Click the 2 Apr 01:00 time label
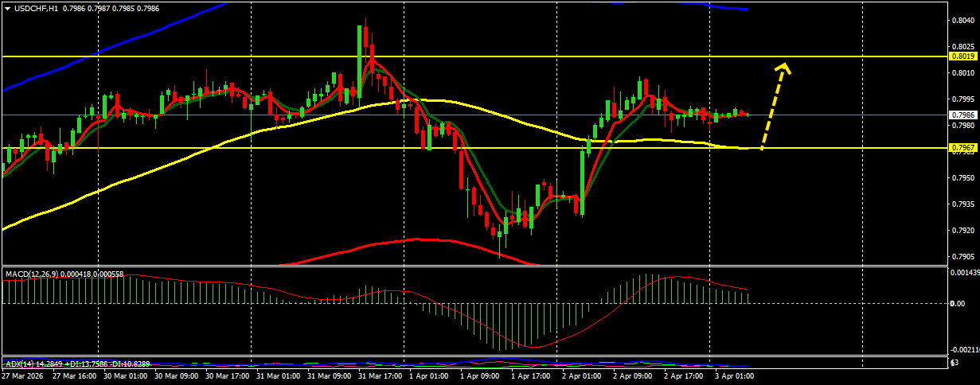This screenshot has height=385, width=980. [x=582, y=375]
